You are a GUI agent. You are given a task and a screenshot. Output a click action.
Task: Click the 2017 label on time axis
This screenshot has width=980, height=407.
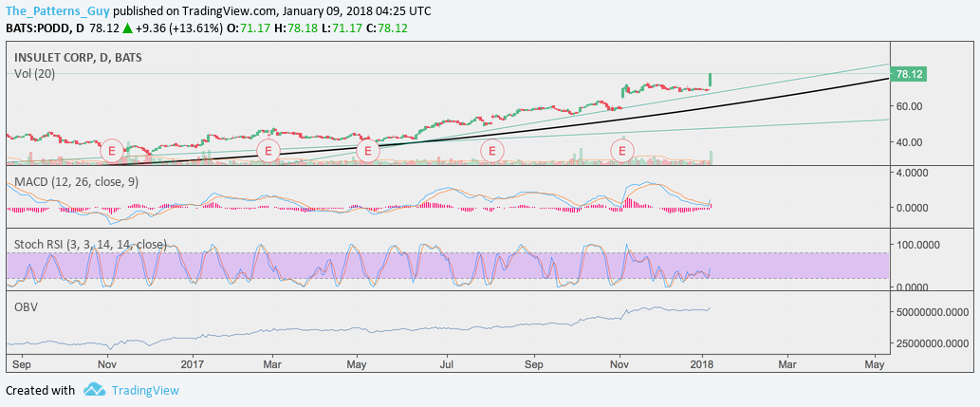(194, 362)
